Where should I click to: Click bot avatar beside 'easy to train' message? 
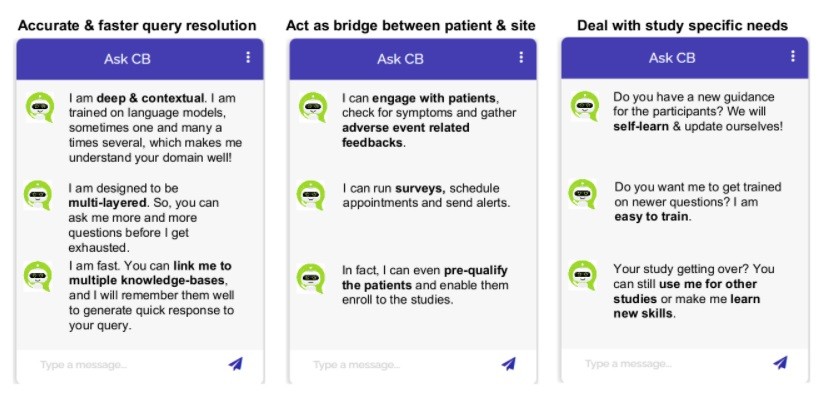point(583,194)
